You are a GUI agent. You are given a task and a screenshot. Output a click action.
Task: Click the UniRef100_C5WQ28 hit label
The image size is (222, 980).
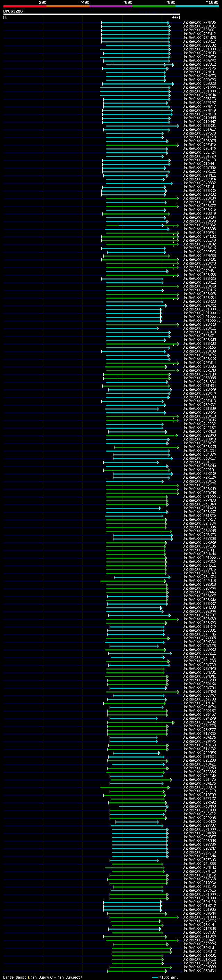199,84
